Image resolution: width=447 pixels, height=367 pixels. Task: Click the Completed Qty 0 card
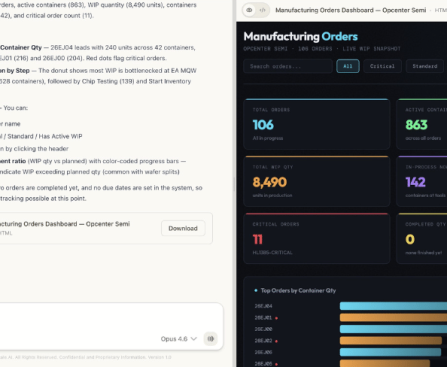(x=422, y=239)
